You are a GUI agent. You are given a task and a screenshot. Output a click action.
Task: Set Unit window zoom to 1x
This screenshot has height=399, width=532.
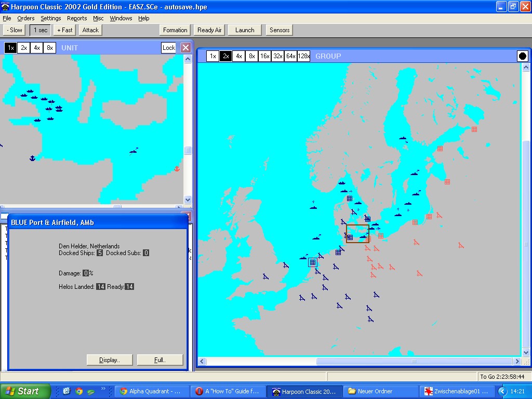11,48
